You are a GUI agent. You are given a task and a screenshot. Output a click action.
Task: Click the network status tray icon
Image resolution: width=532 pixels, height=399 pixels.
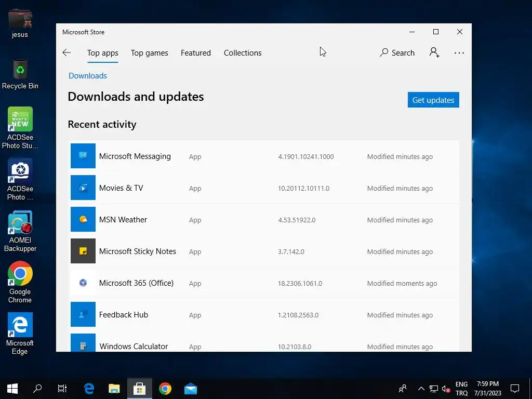pos(433,389)
